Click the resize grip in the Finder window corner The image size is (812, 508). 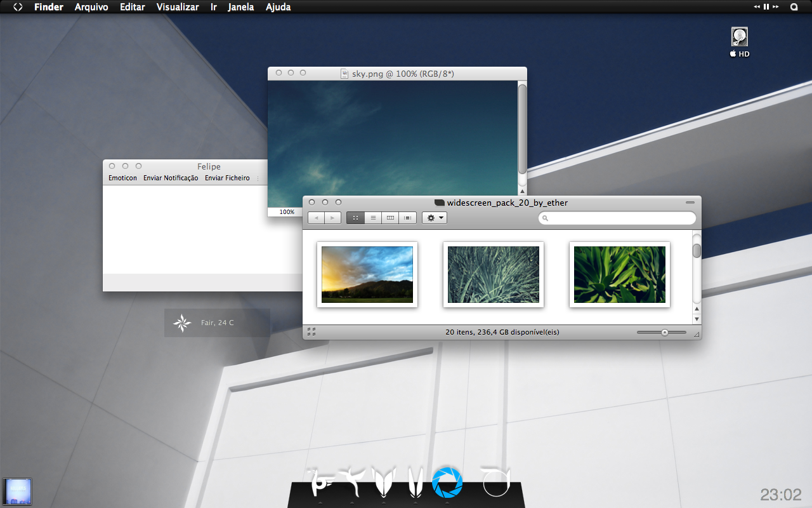(x=696, y=334)
